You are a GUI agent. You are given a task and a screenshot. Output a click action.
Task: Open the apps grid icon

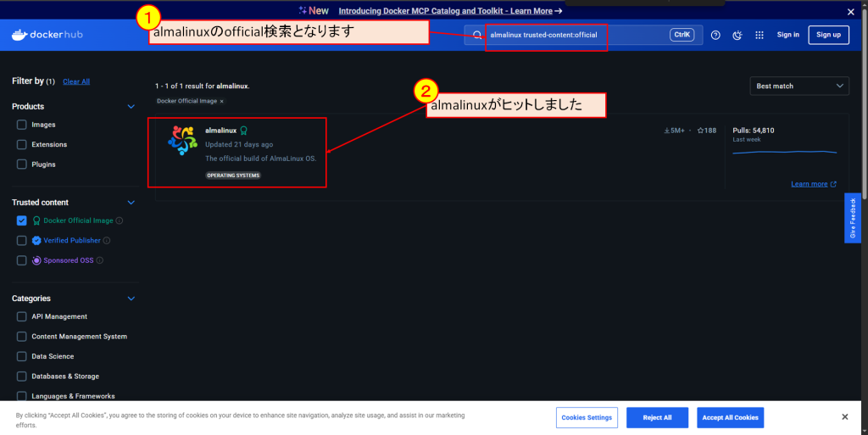click(759, 35)
